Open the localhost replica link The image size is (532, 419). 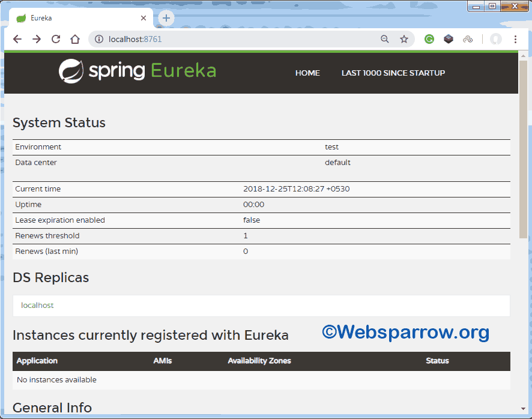37,306
